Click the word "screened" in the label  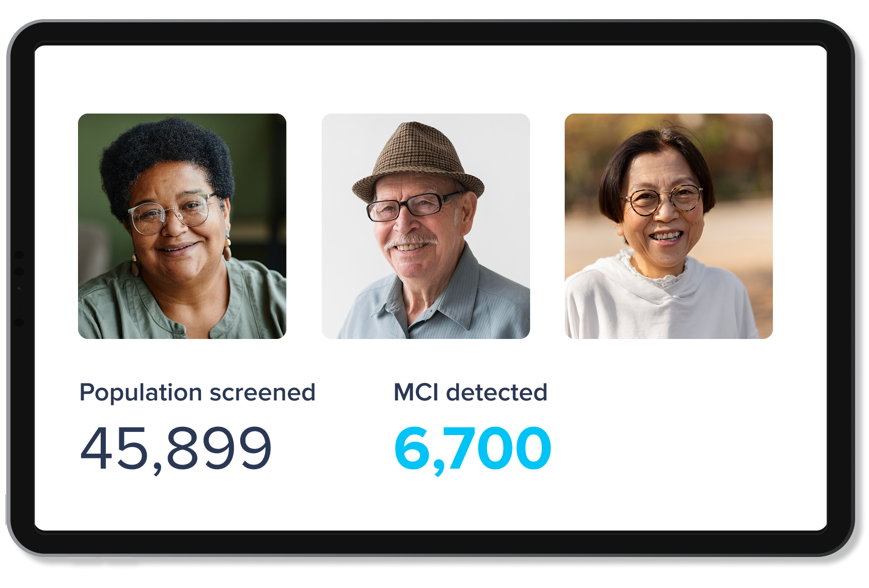[x=262, y=393]
